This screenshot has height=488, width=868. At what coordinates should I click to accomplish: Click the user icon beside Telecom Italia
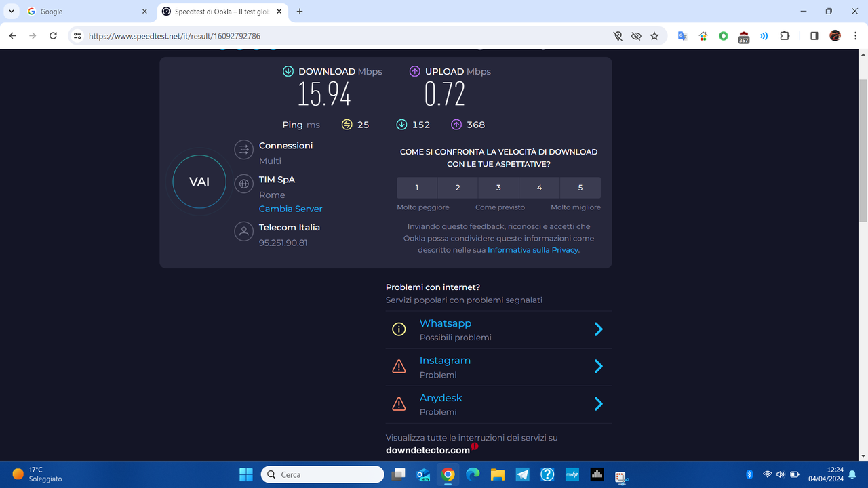tap(243, 231)
